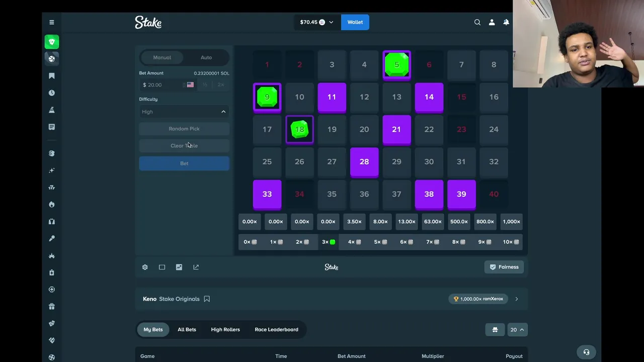Screen dimensions: 644x362
Task: Open USD currency flag in bet amount
Action: pos(190,85)
